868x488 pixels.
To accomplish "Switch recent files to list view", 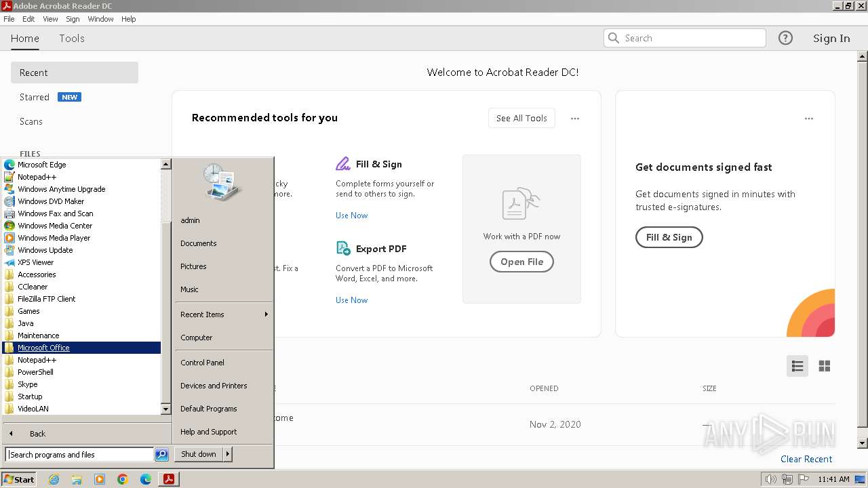I will click(x=797, y=366).
